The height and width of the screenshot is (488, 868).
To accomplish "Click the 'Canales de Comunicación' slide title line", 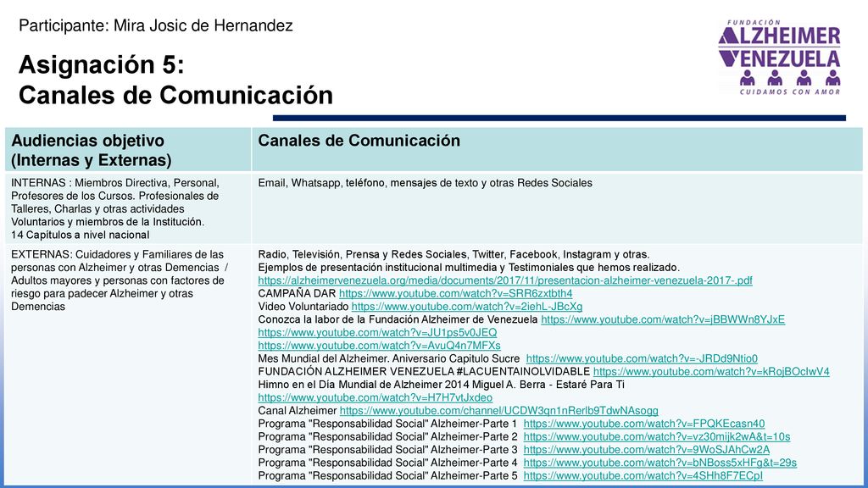I will click(175, 95).
